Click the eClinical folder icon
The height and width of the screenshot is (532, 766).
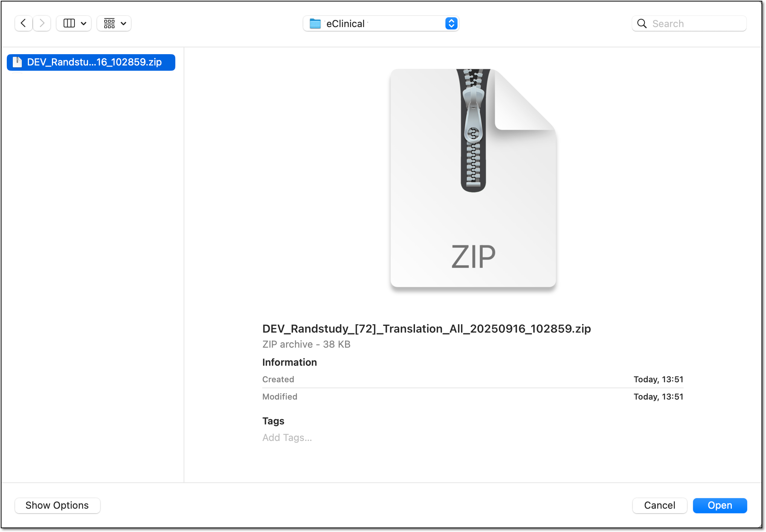[x=315, y=24]
